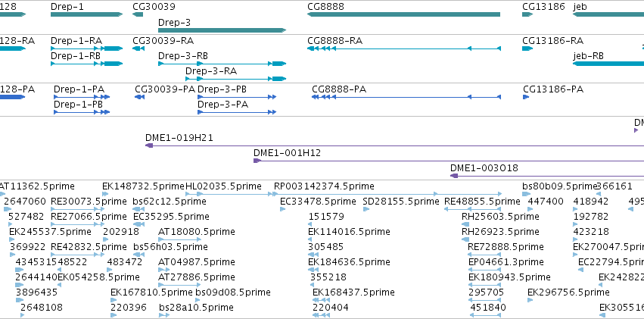Select the SD28155.5prime EST marker
644x319 pixels.
[x=366, y=209]
